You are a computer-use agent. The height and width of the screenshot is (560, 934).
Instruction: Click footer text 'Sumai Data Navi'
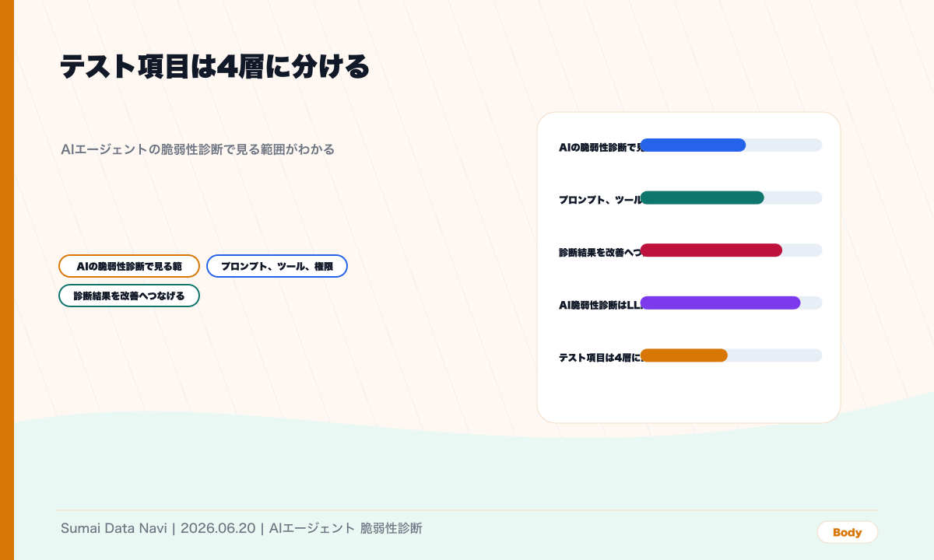pos(114,528)
